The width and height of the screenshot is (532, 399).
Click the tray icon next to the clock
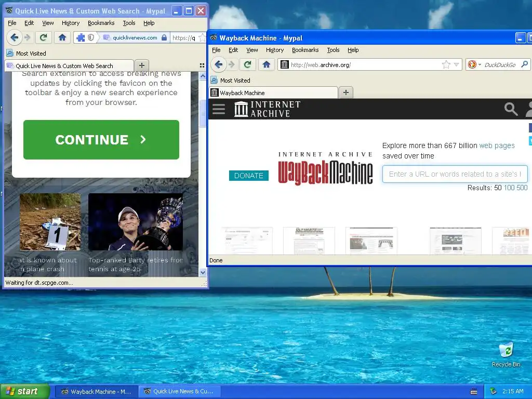494,392
